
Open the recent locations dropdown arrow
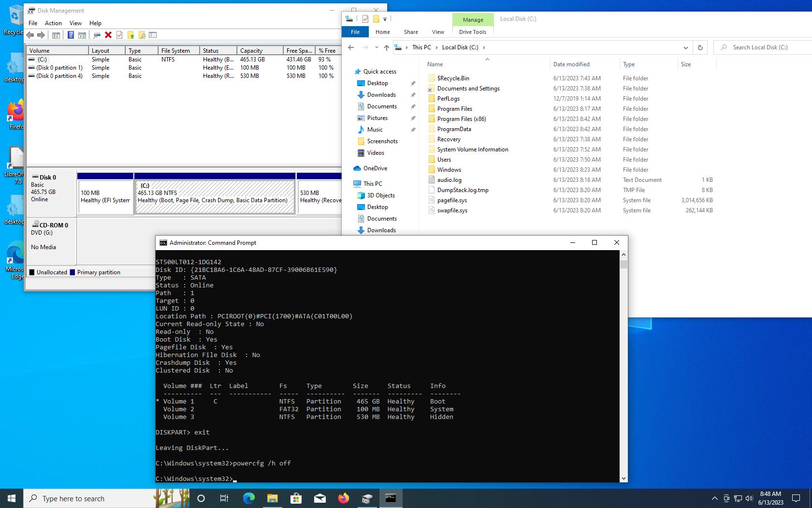coord(377,47)
